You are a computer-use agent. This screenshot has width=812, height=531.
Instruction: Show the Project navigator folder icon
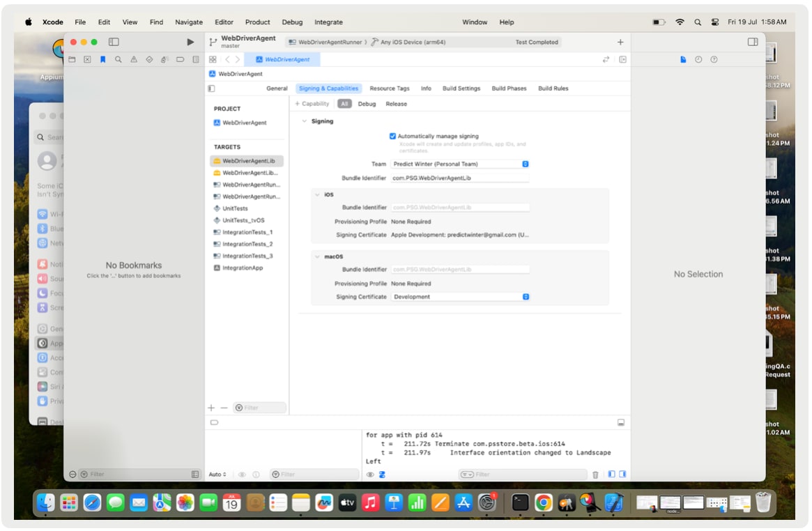pyautogui.click(x=72, y=60)
